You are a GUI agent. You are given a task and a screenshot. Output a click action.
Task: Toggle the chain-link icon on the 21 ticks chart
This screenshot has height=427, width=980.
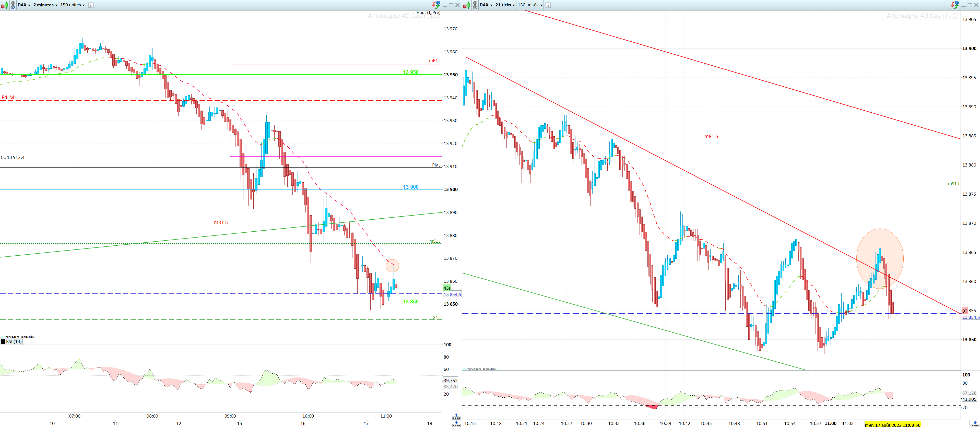click(x=475, y=5)
